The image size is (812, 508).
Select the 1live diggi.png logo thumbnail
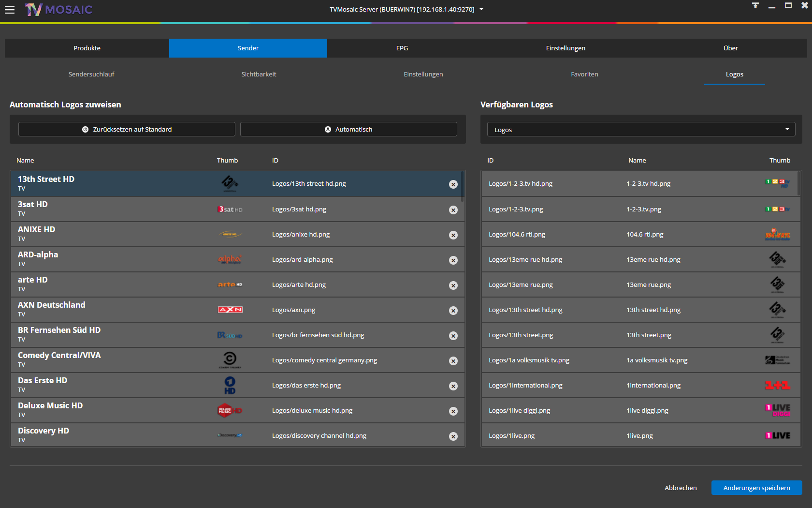[x=777, y=410]
